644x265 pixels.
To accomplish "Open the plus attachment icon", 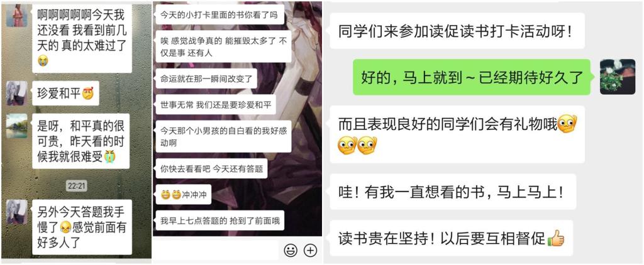I will [311, 250].
